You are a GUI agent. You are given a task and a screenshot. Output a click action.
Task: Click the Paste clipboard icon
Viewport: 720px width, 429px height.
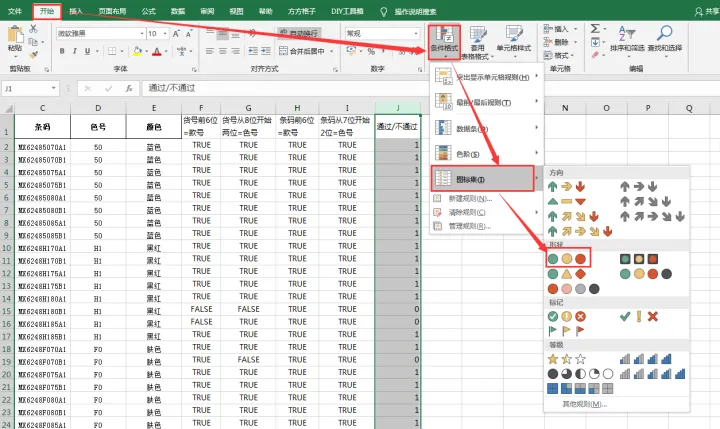tap(15, 35)
